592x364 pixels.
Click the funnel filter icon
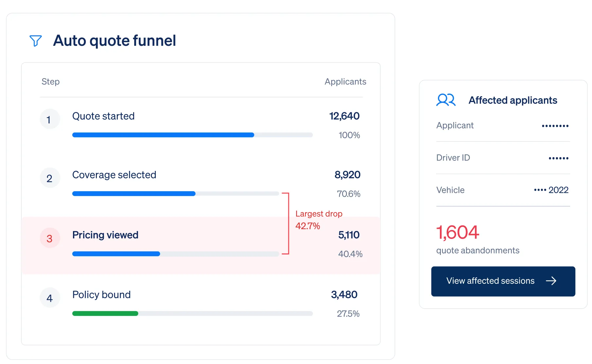click(x=36, y=41)
